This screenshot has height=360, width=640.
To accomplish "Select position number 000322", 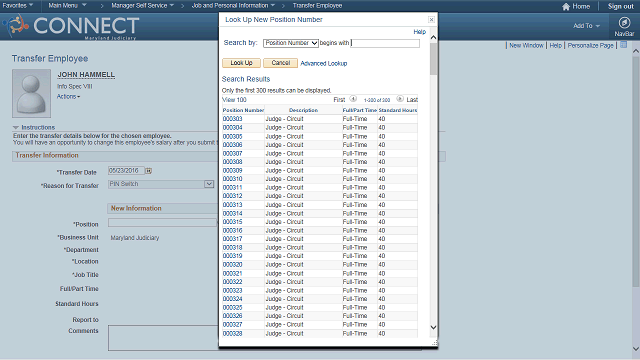I will (x=232, y=282).
